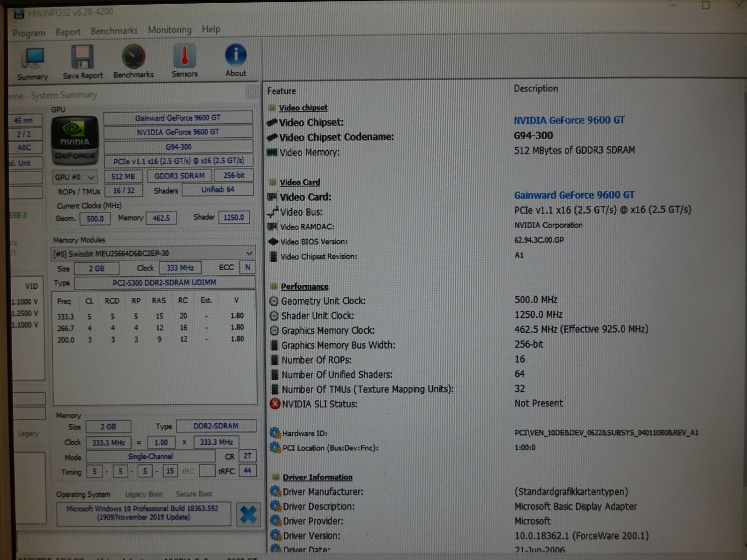Screen dimensions: 747x560
Task: Click the 200.0 frequency timing row
Action: click(150, 339)
